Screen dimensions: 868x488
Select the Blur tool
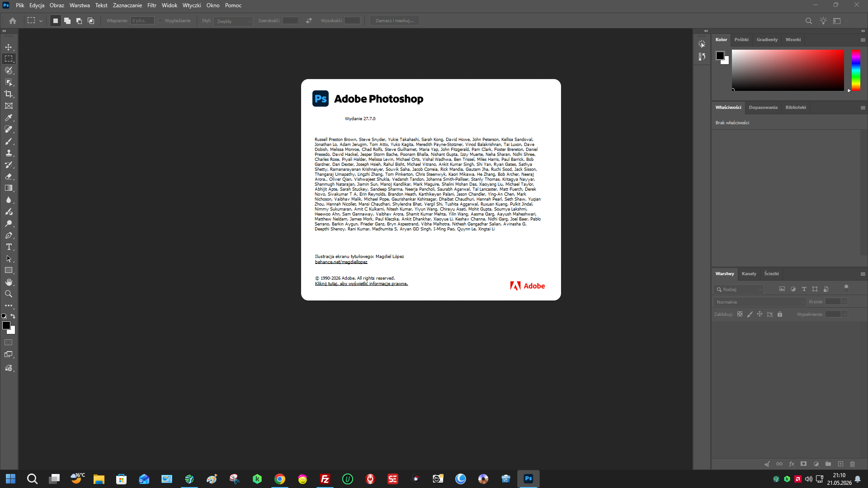point(9,200)
